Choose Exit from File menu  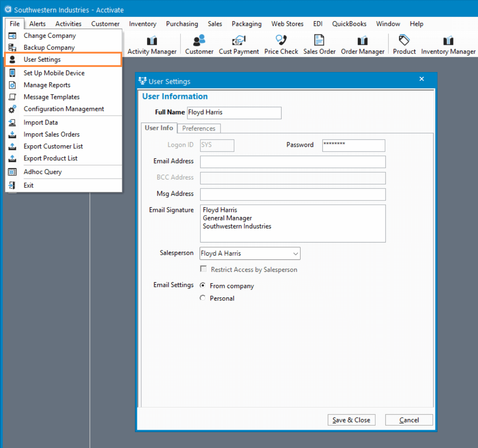pos(64,185)
